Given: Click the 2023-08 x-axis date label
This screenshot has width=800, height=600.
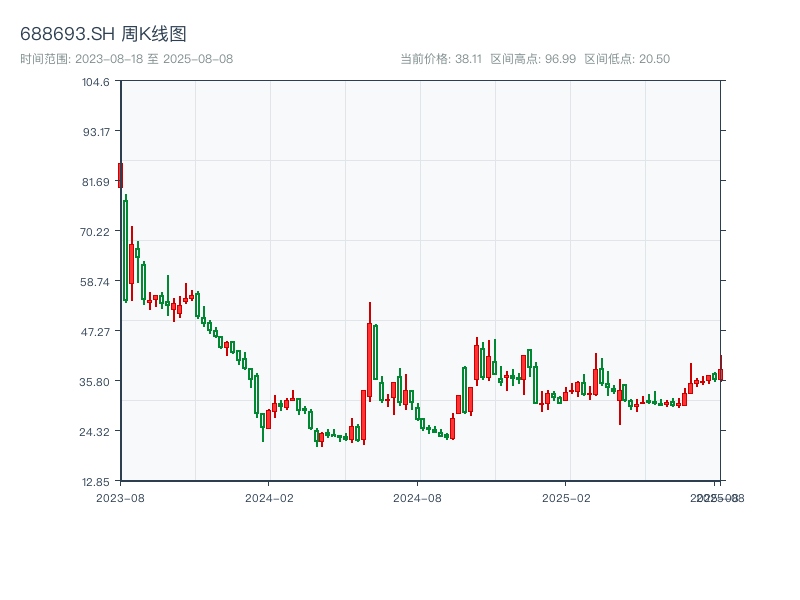Looking at the screenshot, I should pyautogui.click(x=120, y=497).
